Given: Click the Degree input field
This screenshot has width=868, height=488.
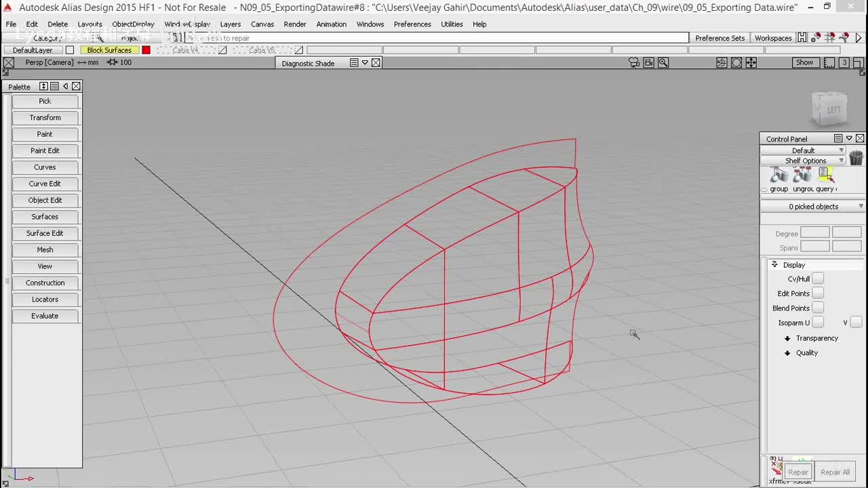Looking at the screenshot, I should (x=815, y=232).
